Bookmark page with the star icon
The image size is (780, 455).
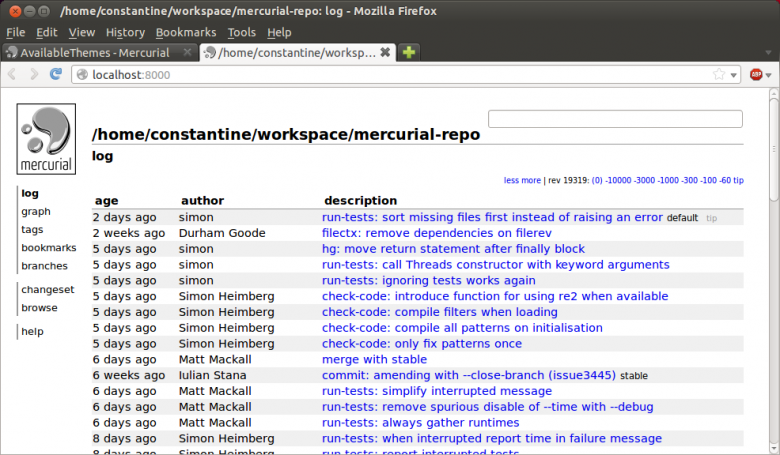coord(719,75)
